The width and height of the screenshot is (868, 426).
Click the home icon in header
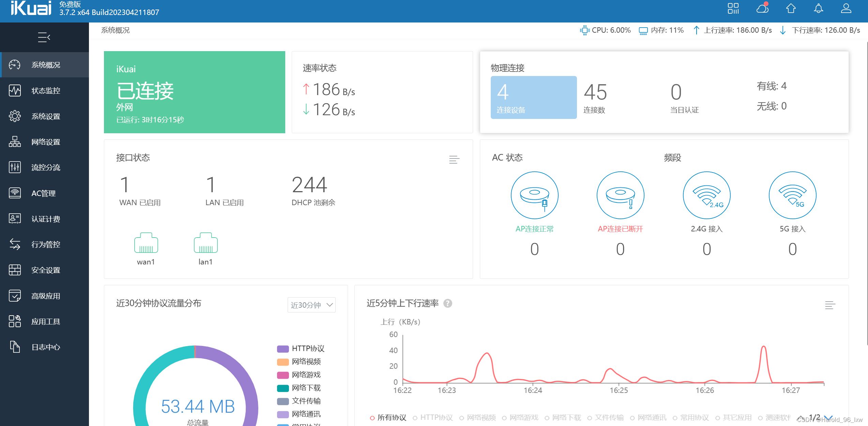coord(791,8)
